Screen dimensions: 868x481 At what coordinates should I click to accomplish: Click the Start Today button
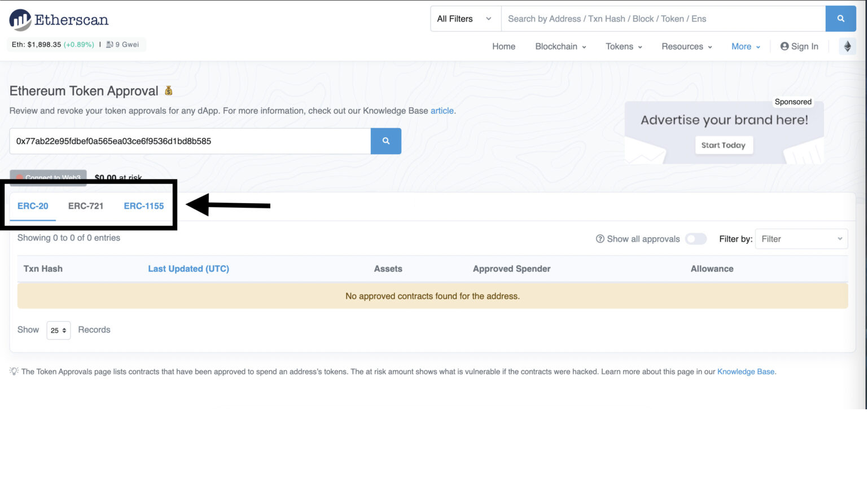[x=724, y=145]
